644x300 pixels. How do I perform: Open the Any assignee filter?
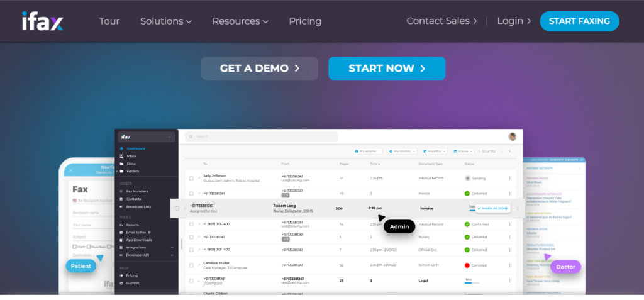(x=367, y=151)
